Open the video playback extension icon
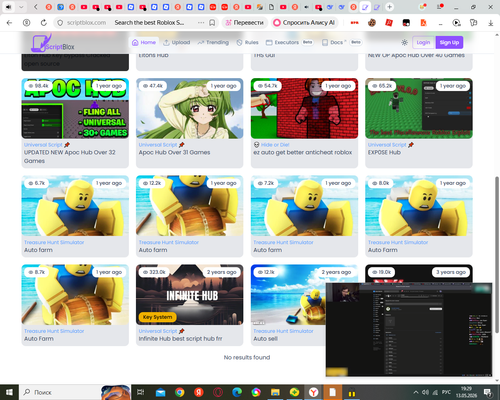Viewport: 500px width, 400px height. tap(456, 23)
